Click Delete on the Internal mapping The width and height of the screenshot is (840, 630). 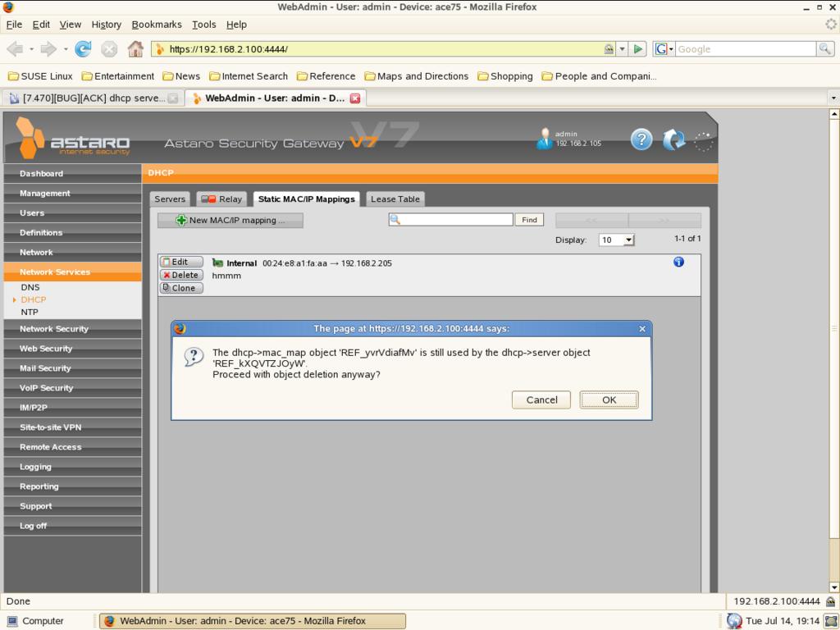(181, 275)
